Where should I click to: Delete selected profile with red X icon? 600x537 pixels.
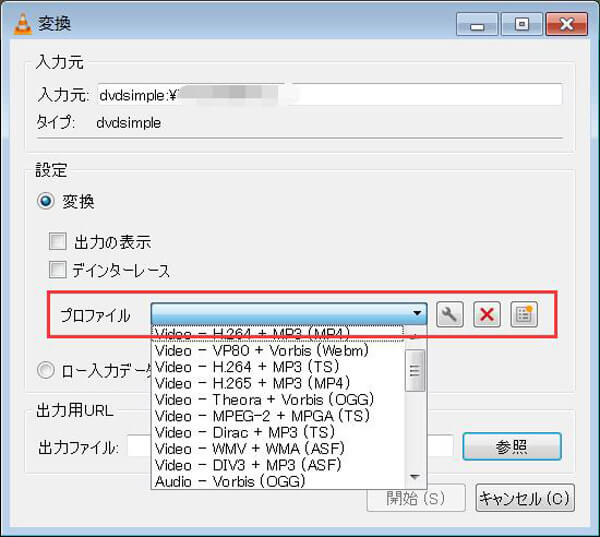coord(487,315)
